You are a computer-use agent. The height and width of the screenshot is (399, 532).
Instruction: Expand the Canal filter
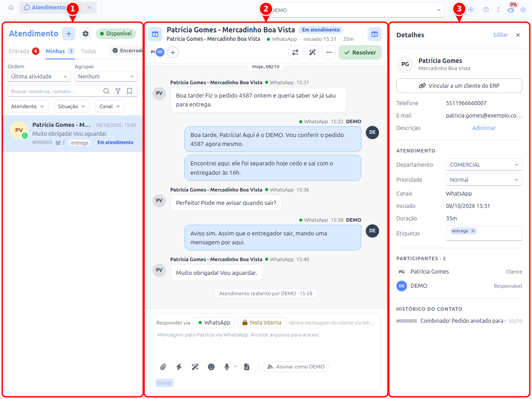pyautogui.click(x=110, y=106)
